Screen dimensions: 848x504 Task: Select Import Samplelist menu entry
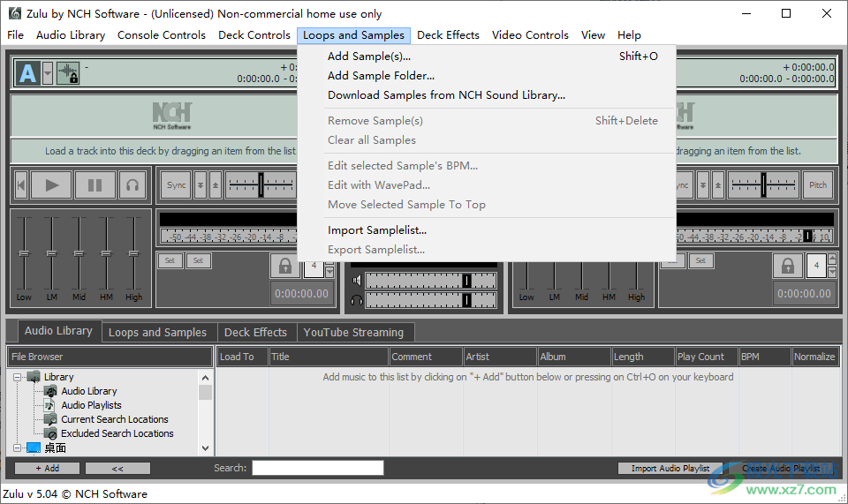click(377, 230)
